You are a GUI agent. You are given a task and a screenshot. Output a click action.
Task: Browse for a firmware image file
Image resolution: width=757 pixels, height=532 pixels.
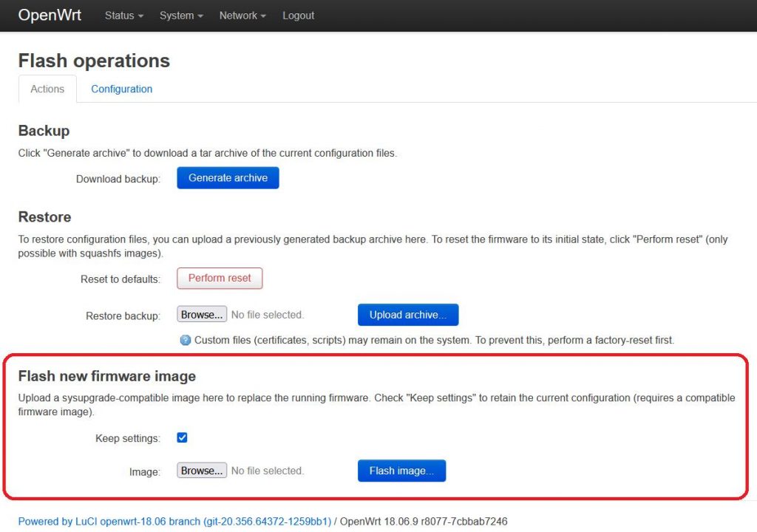point(202,471)
